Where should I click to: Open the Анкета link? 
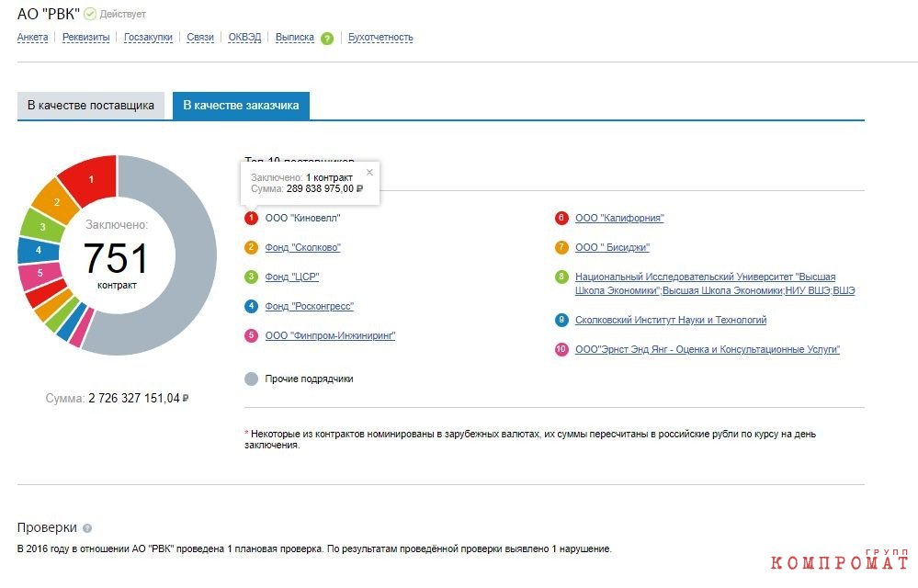click(33, 38)
